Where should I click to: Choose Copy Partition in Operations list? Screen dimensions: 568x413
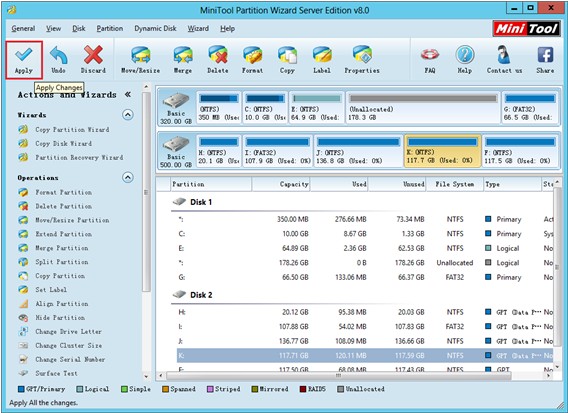click(x=60, y=276)
